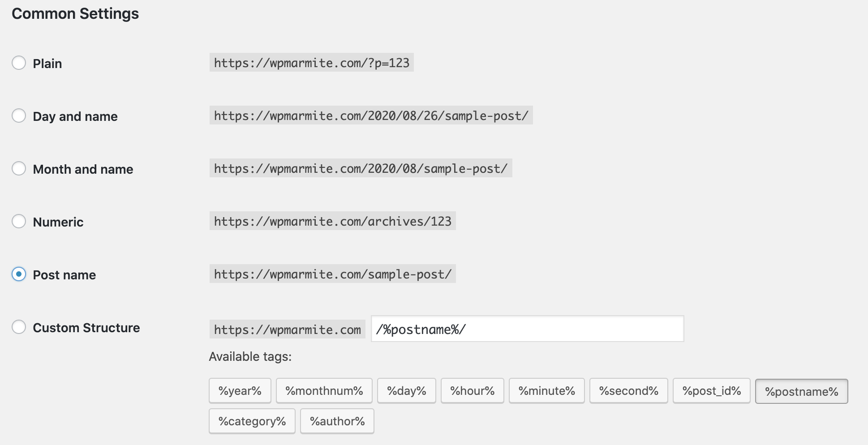Insert the %monthnum% tag

pos(324,390)
